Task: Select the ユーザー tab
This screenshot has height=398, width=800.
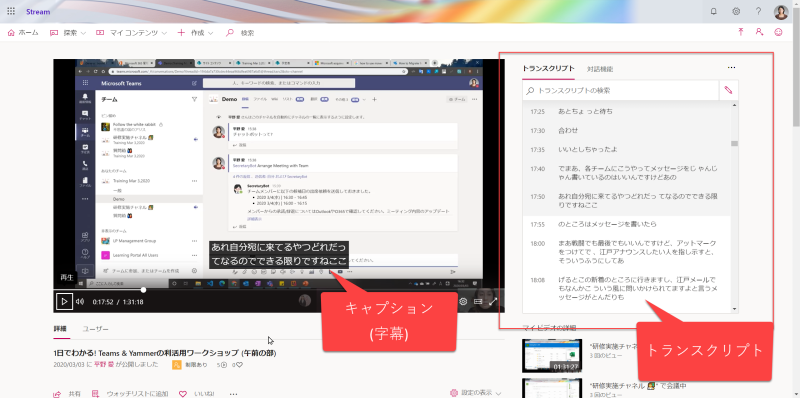Action: tap(95, 329)
